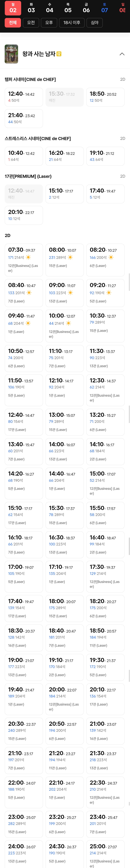The width and height of the screenshot is (130, 868).
Task: Open the 왕과 사는 남자 movie poster
Action: (11, 54)
